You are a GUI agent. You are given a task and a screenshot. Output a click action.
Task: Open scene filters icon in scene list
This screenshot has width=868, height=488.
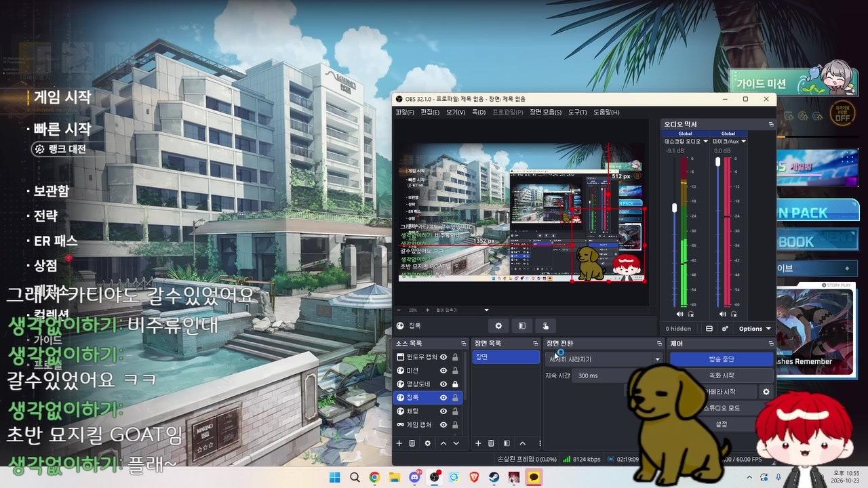click(x=507, y=443)
